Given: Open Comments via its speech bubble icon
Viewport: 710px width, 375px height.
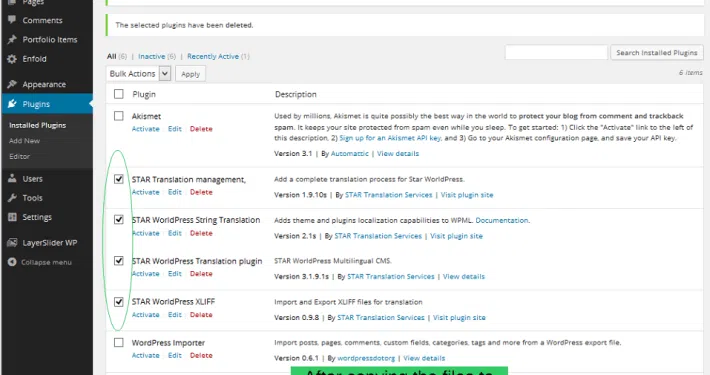Looking at the screenshot, I should pyautogui.click(x=12, y=20).
